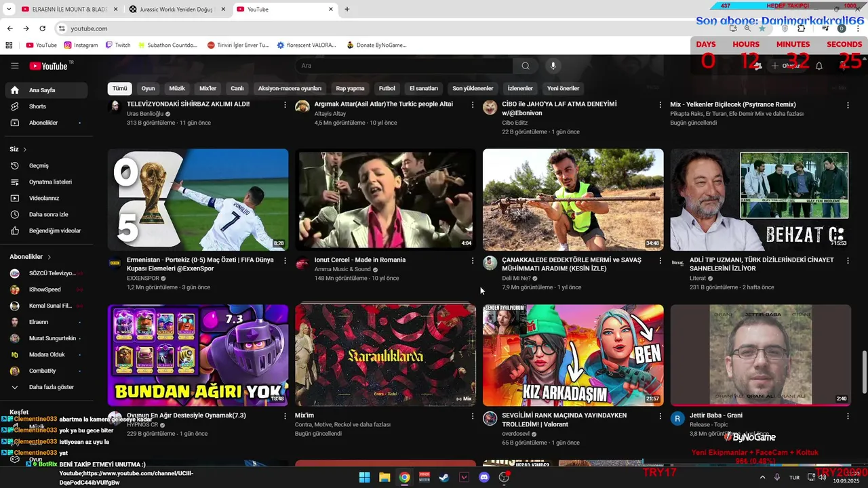The width and height of the screenshot is (868, 488).
Task: Select Aksiyon-macera oyunları chip
Action: click(290, 88)
